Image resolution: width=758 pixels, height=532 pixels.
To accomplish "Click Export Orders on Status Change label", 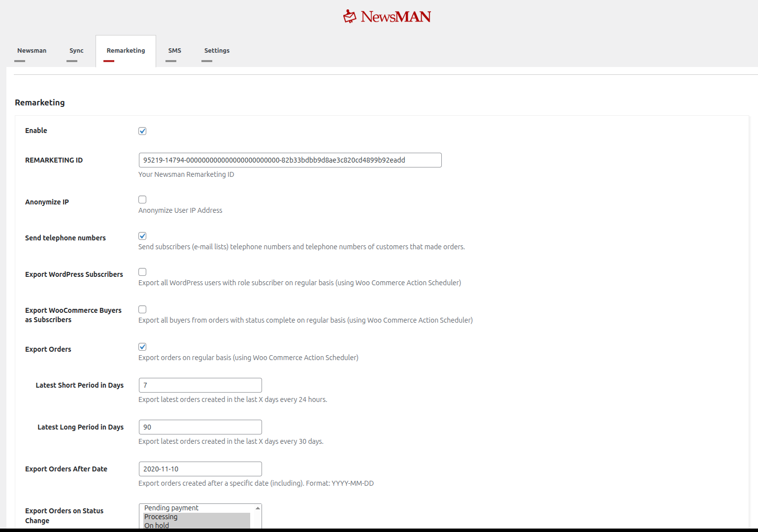I will tap(64, 516).
